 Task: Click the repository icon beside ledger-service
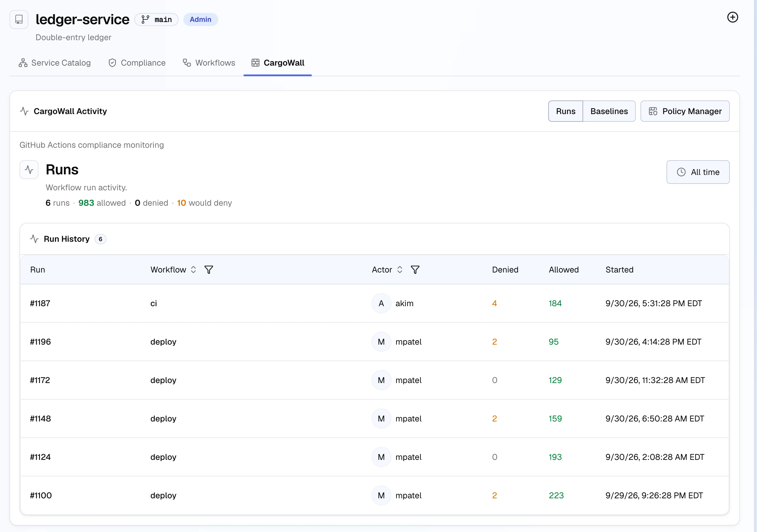[19, 20]
